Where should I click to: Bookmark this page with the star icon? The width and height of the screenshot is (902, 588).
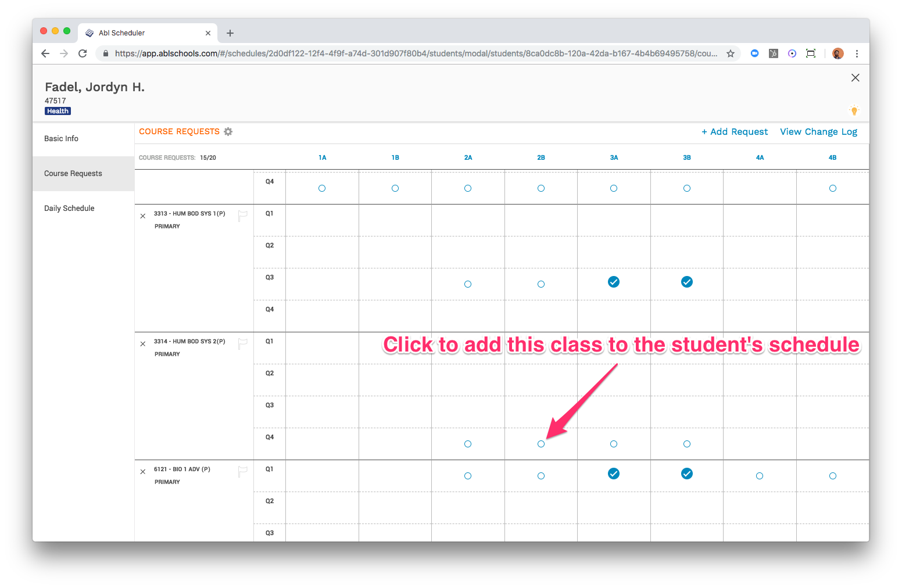pos(731,53)
